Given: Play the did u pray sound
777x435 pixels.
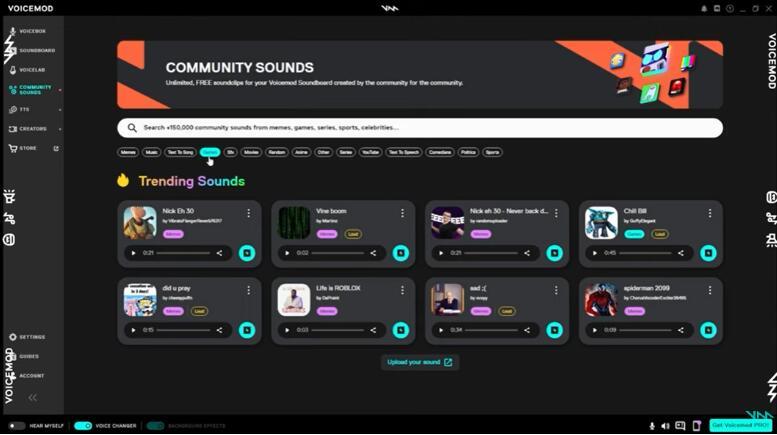Looking at the screenshot, I should tap(133, 330).
